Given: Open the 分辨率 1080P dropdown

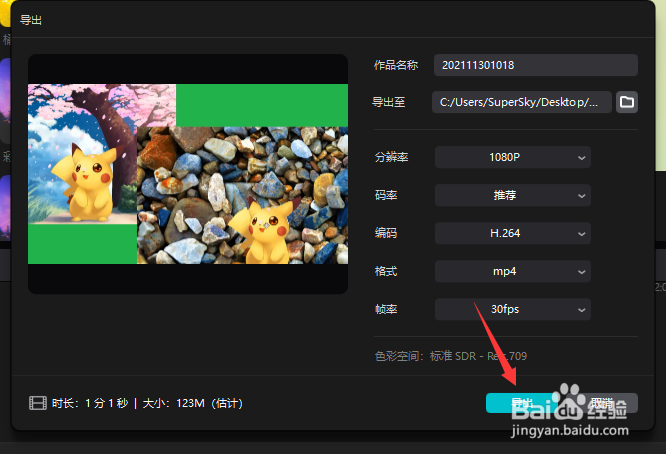Looking at the screenshot, I should (x=513, y=157).
